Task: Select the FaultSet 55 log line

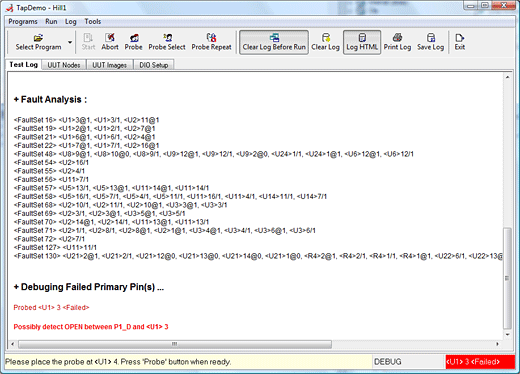Action: [x=49, y=171]
